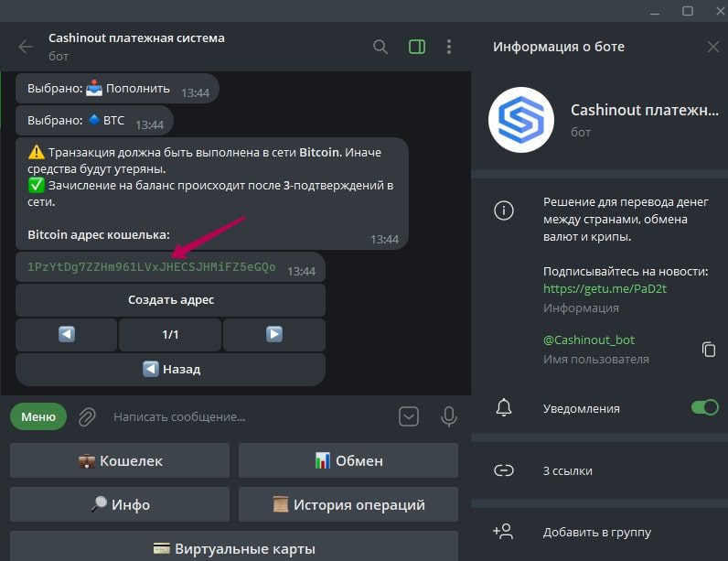Copy the bot username with copy icon
This screenshot has height=561, width=728.
[709, 349]
